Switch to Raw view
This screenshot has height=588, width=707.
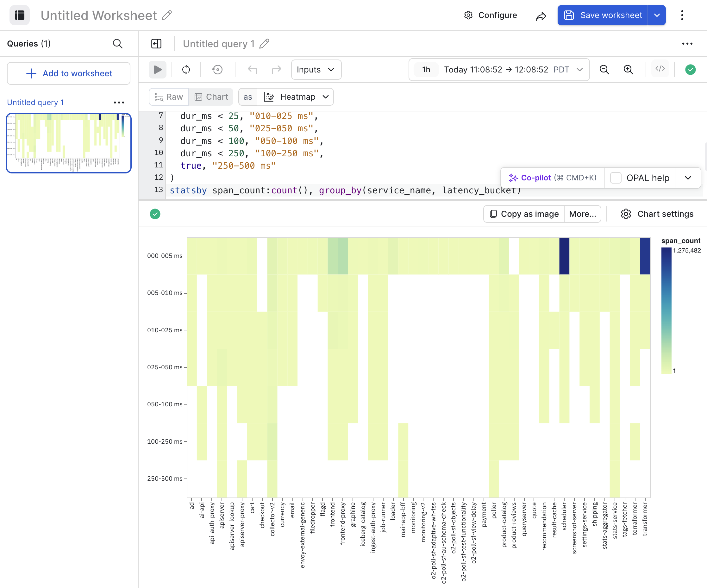tap(169, 97)
